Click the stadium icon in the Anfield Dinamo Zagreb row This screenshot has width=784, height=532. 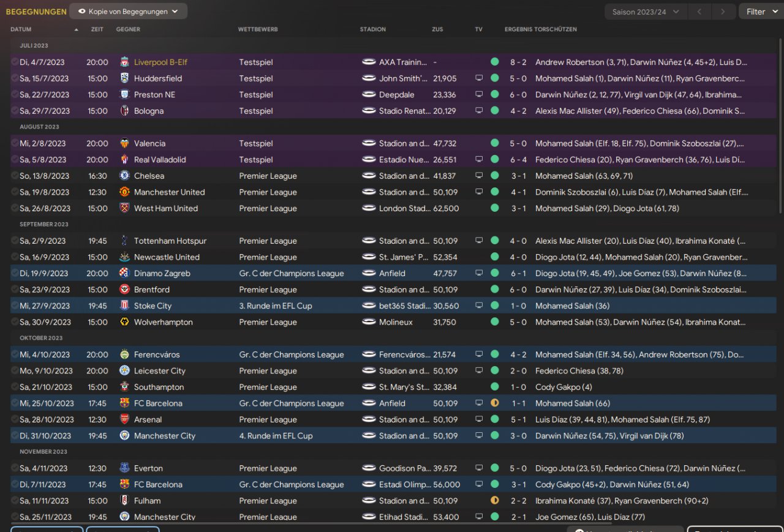(369, 273)
